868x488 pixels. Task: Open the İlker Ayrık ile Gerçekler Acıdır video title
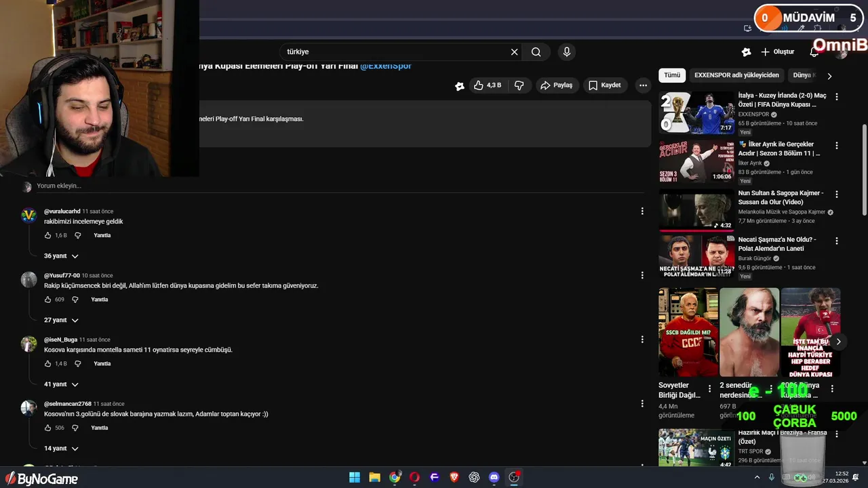tap(780, 149)
